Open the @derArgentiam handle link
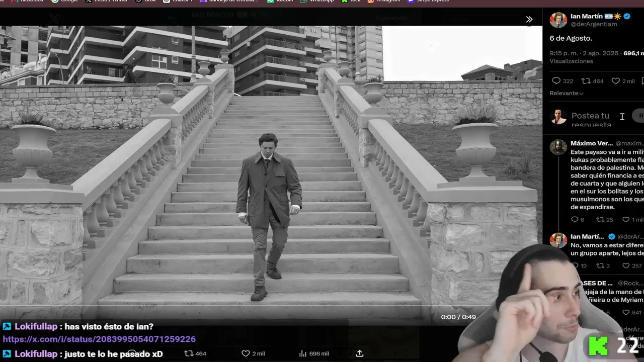 [x=594, y=24]
